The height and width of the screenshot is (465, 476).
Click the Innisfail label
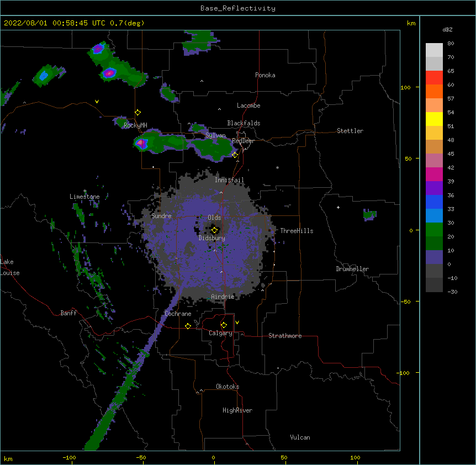[x=229, y=180]
